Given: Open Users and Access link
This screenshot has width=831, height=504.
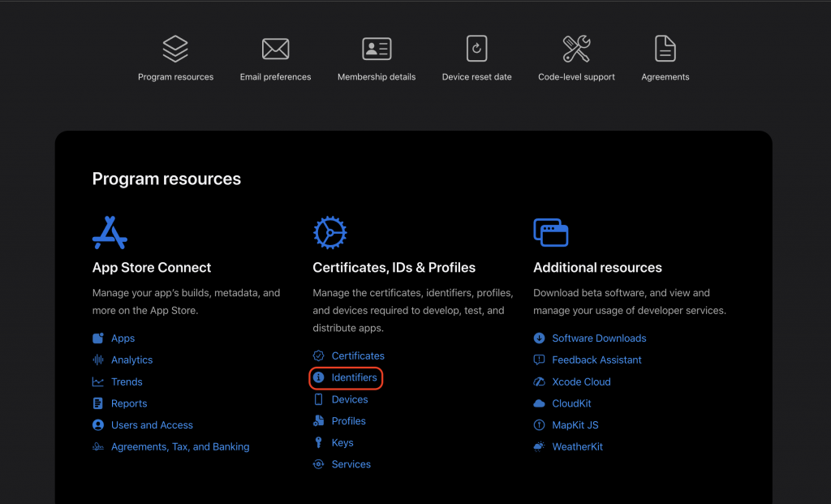Looking at the screenshot, I should pyautogui.click(x=152, y=425).
